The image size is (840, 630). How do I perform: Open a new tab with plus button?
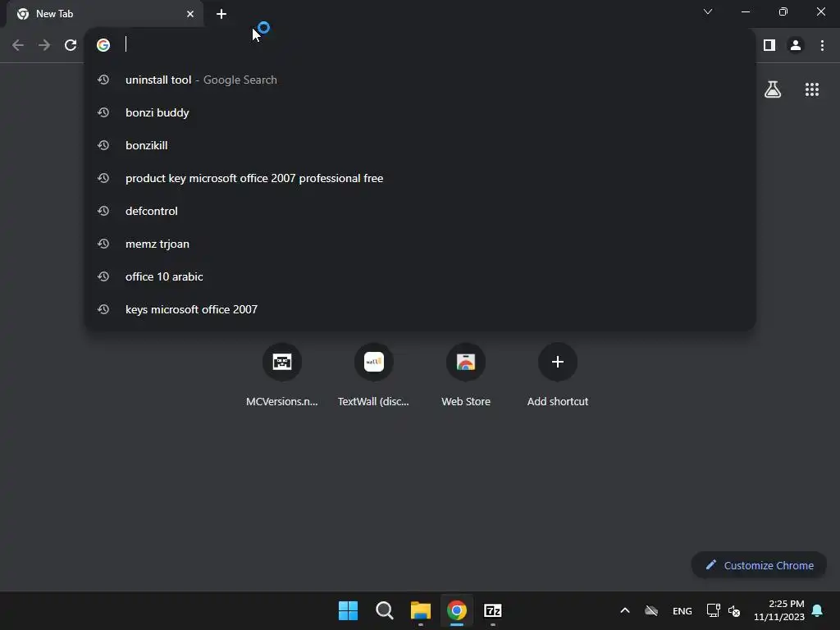point(221,14)
